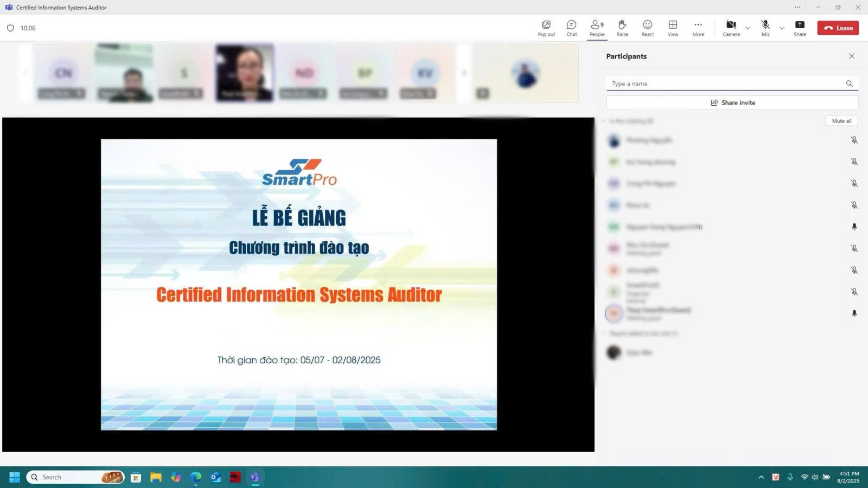Open the Pop out meeting option
The height and width of the screenshot is (488, 868).
[546, 28]
